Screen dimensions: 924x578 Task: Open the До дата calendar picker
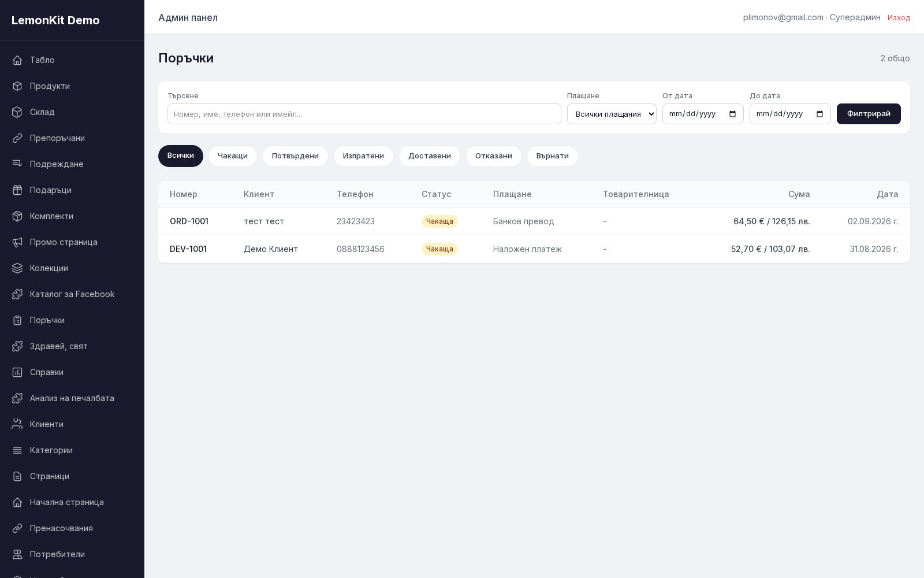(x=819, y=114)
